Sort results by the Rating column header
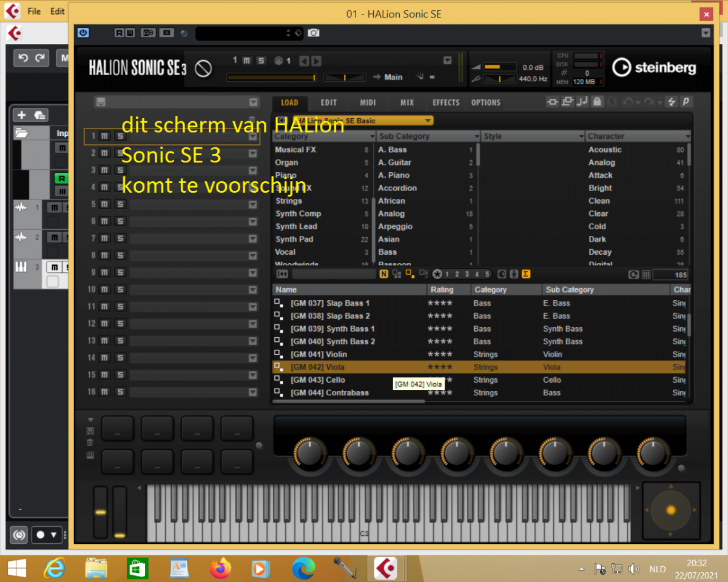The width and height of the screenshot is (728, 582). pyautogui.click(x=450, y=290)
